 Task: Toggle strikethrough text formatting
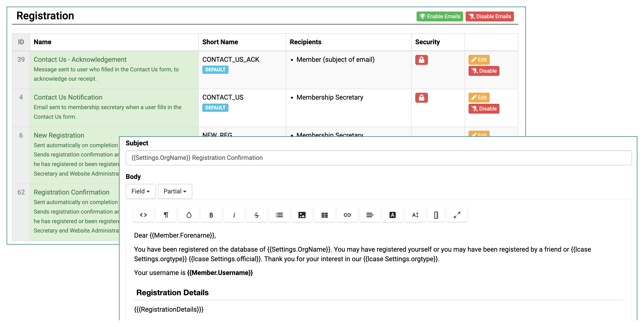pyautogui.click(x=256, y=215)
